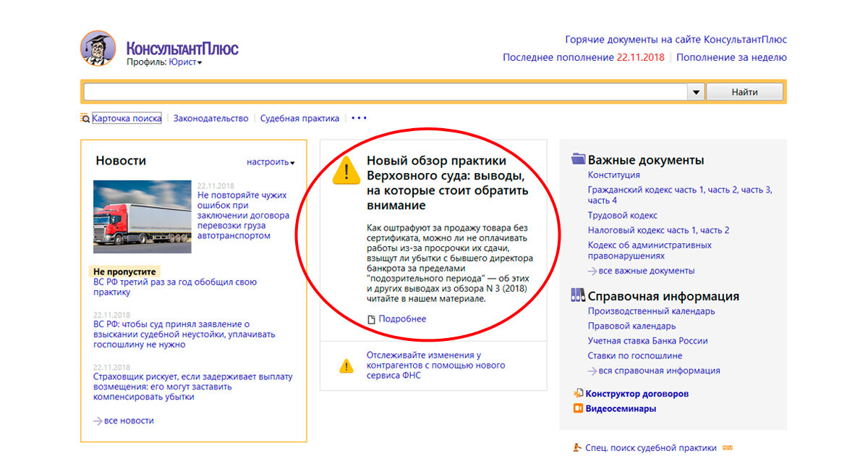Open the настроить news settings dropdown
868x456 pixels.
(271, 162)
